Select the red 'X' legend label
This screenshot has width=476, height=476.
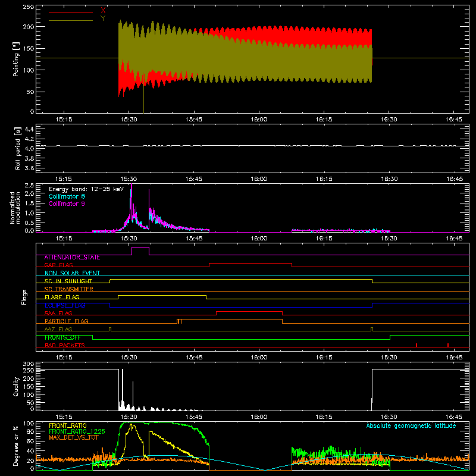tap(103, 11)
